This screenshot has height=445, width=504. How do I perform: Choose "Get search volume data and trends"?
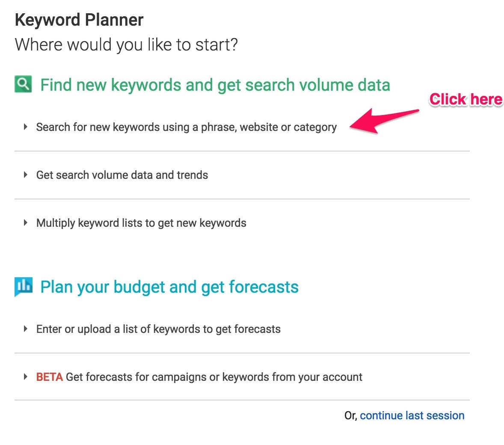(x=122, y=175)
